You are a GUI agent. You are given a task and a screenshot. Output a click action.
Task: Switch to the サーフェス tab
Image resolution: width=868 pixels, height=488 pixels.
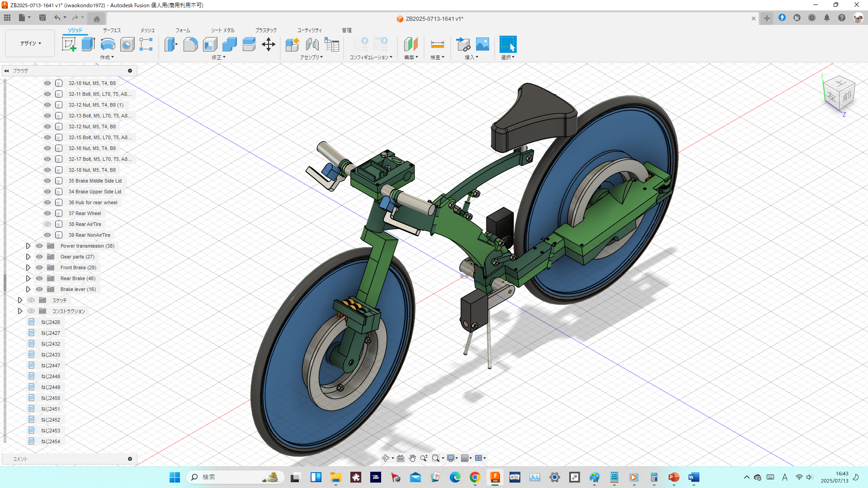112,30
